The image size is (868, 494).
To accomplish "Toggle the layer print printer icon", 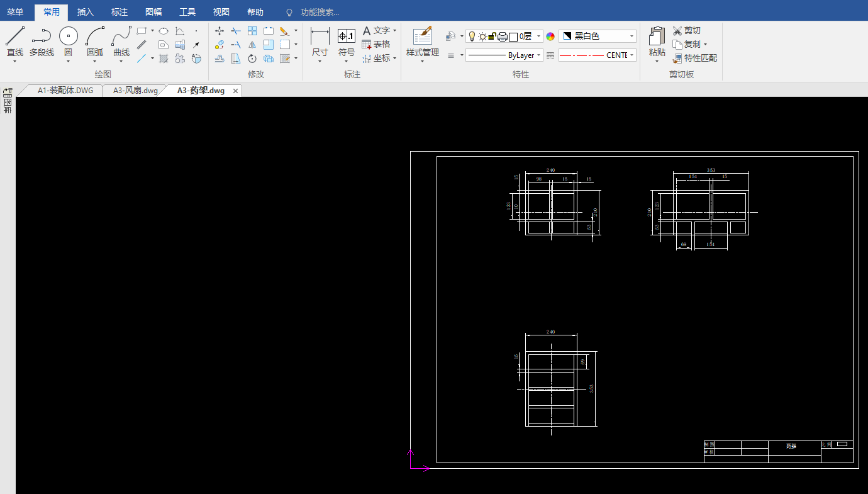I will click(x=503, y=36).
